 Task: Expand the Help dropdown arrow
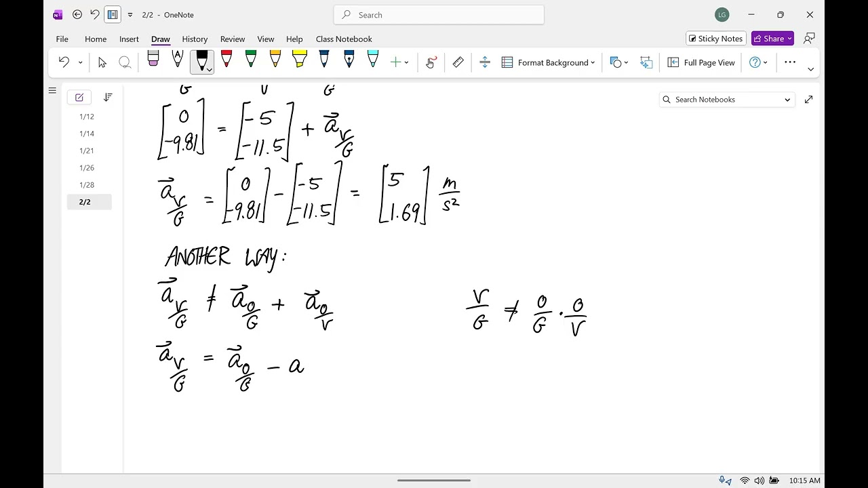tap(766, 62)
